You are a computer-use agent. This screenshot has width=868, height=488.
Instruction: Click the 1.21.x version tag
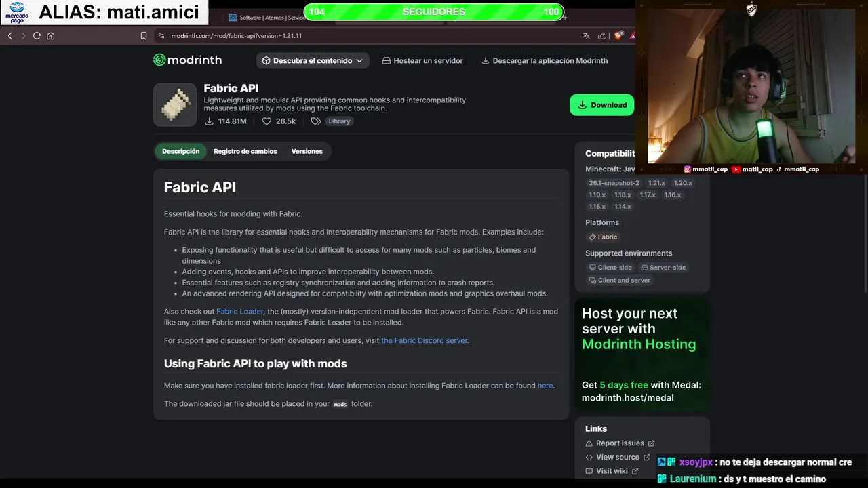coord(656,183)
